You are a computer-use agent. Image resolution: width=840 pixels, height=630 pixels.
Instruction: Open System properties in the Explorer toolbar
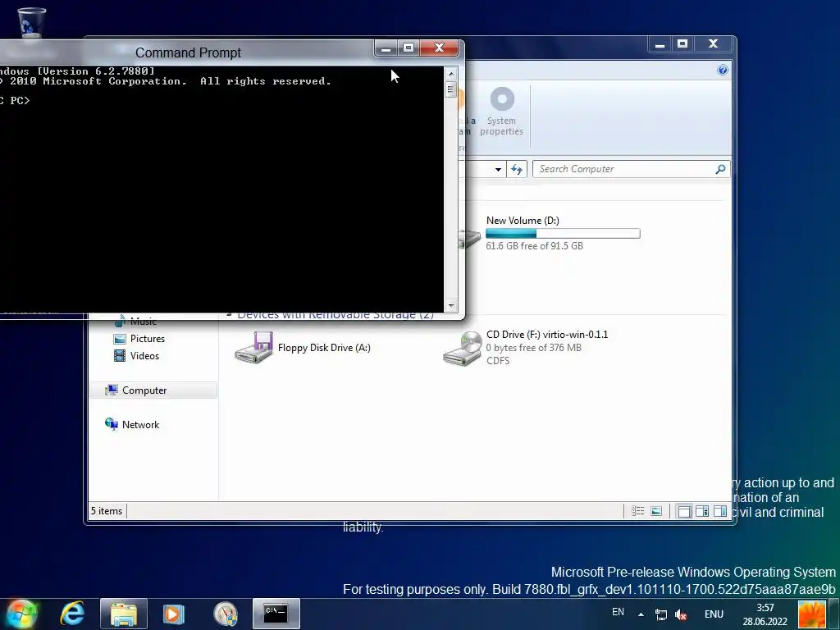click(x=501, y=112)
